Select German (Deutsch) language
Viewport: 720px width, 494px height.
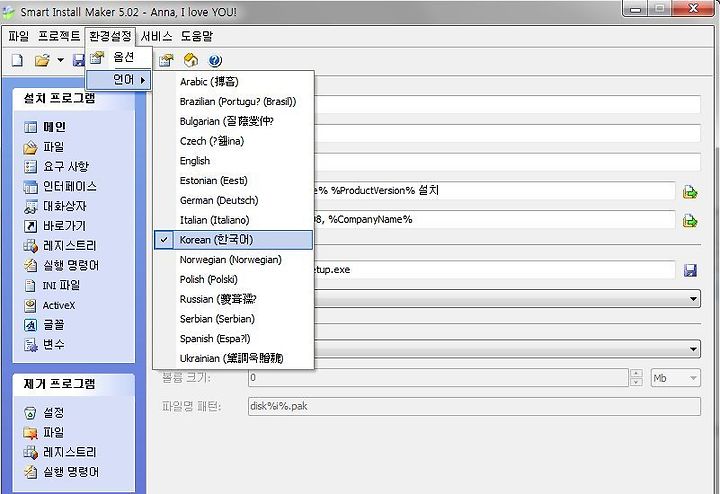coord(234,200)
